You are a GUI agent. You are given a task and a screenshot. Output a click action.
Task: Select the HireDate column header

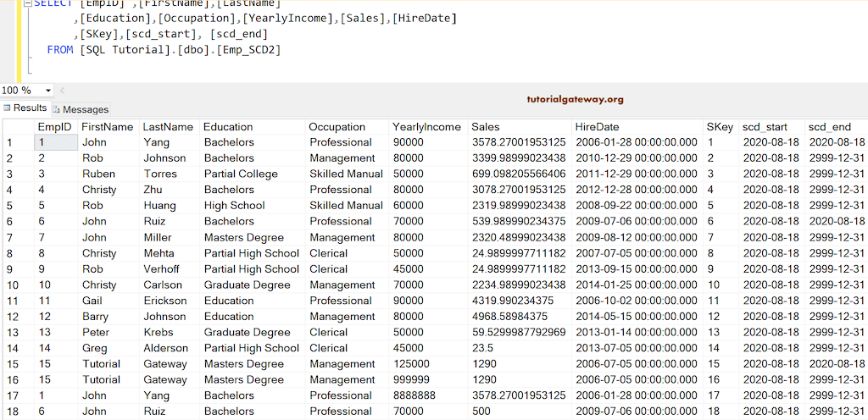coord(597,126)
